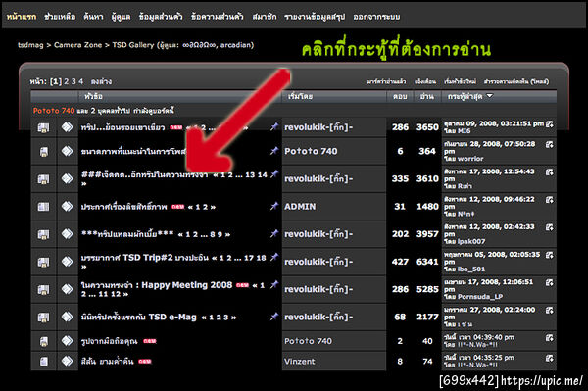Open ADMIN's profile link
Image resolution: width=588 pixels, height=391 pixels.
click(300, 207)
